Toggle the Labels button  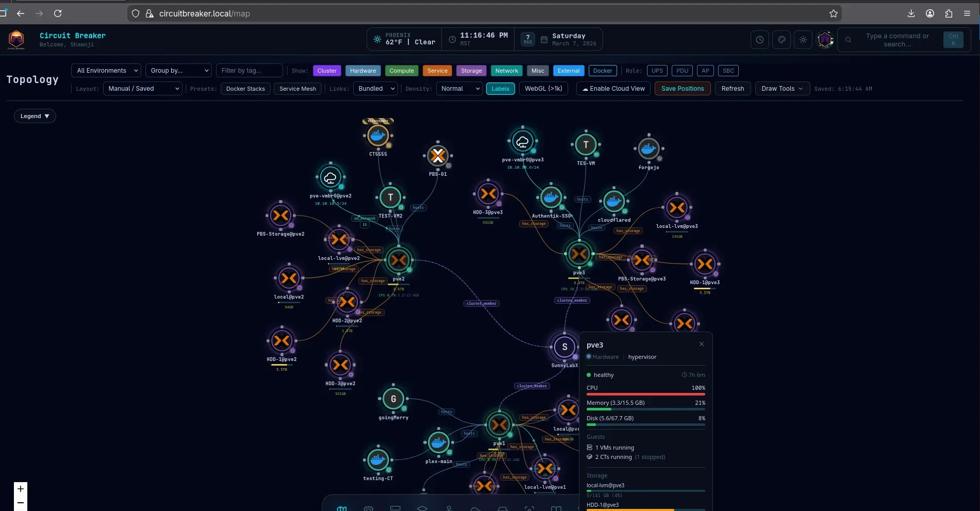coord(500,89)
